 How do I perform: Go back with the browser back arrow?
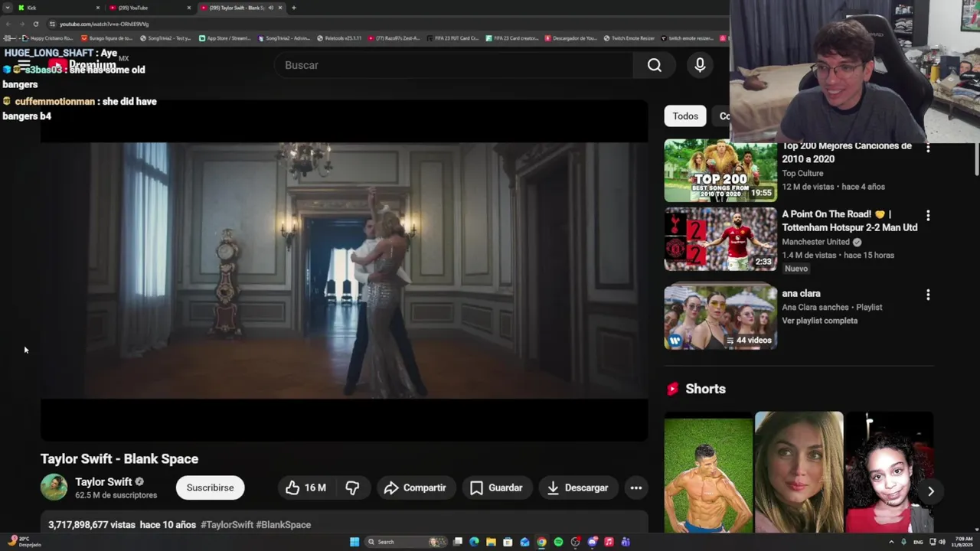(8, 24)
